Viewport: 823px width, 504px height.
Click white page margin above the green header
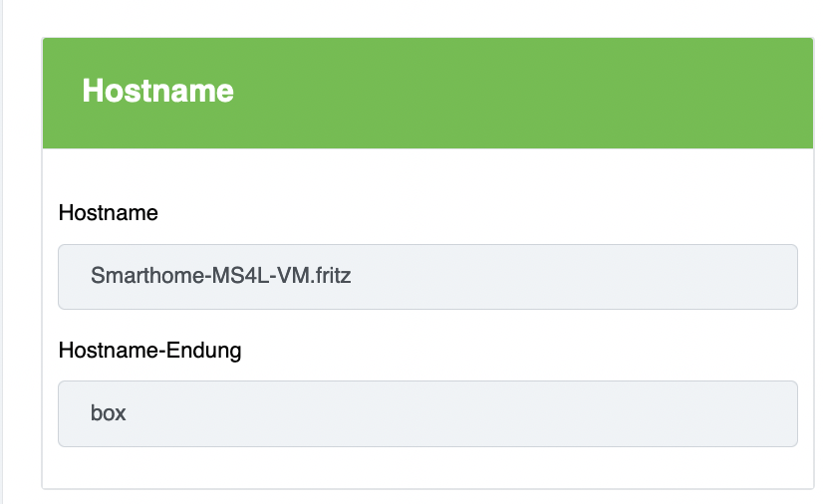coord(427,18)
